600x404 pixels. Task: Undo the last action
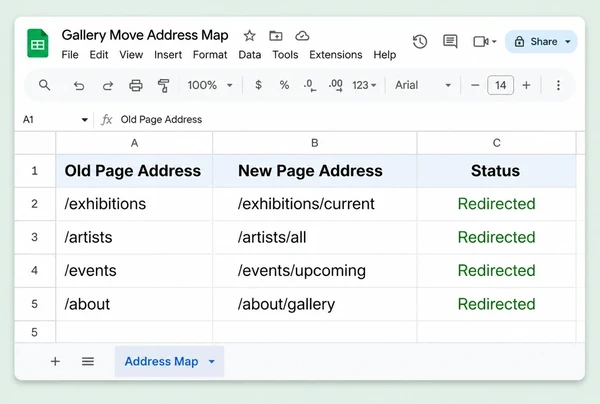[x=79, y=85]
